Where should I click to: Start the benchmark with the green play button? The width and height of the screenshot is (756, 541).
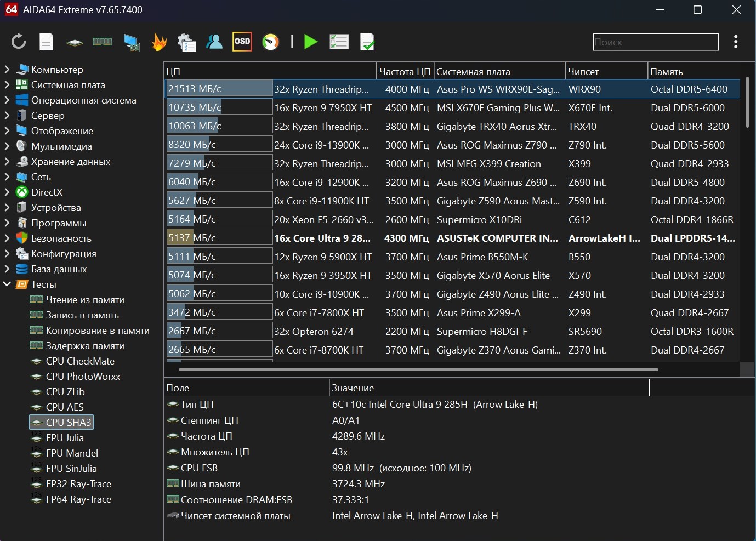tap(311, 42)
